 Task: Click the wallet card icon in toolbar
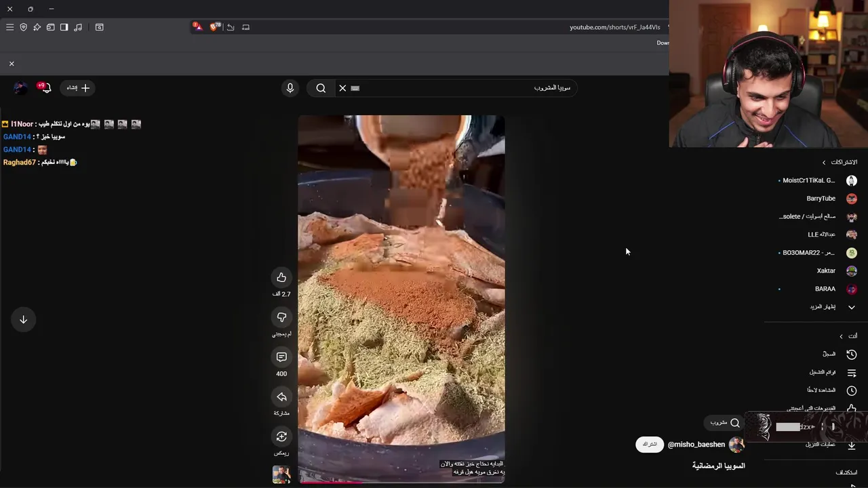[51, 27]
